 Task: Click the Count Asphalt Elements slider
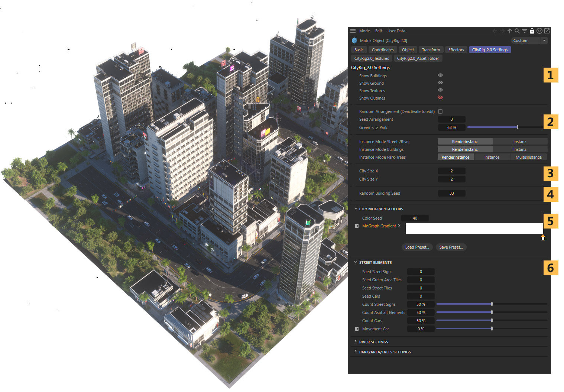[x=492, y=312]
